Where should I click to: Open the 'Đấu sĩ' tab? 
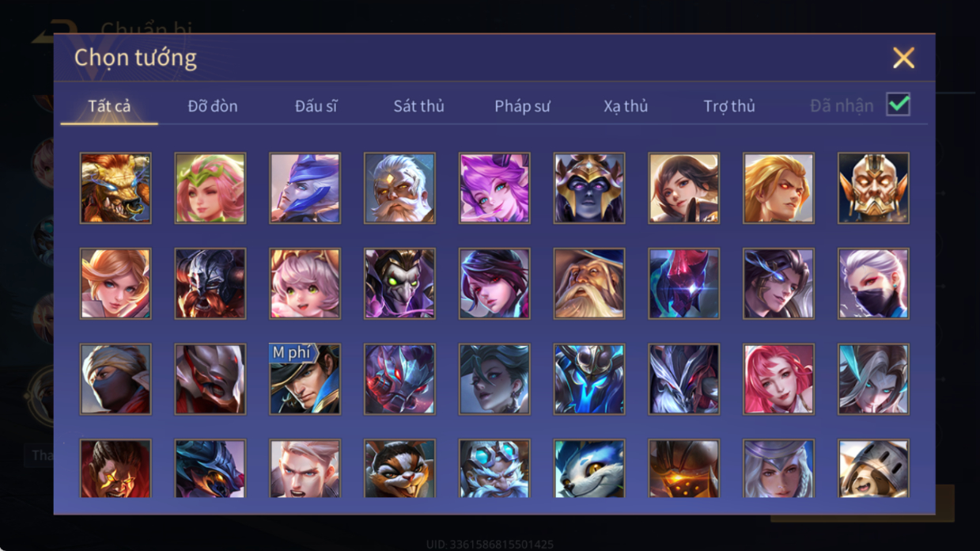point(316,106)
